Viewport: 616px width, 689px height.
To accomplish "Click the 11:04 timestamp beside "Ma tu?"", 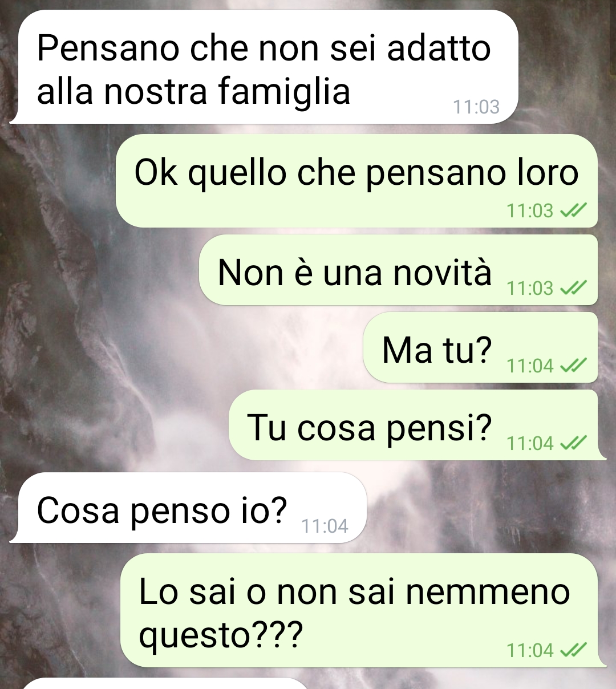I will (x=530, y=366).
